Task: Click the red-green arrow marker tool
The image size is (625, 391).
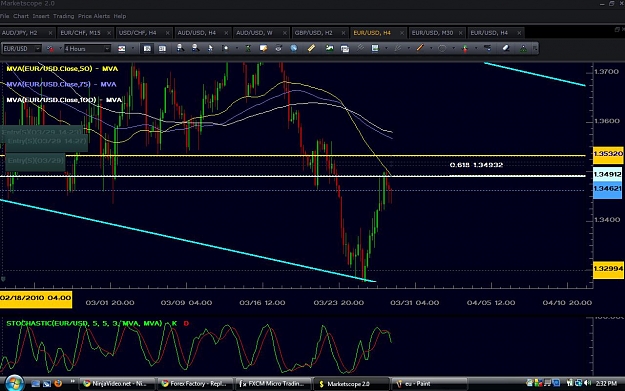Action: point(465,49)
